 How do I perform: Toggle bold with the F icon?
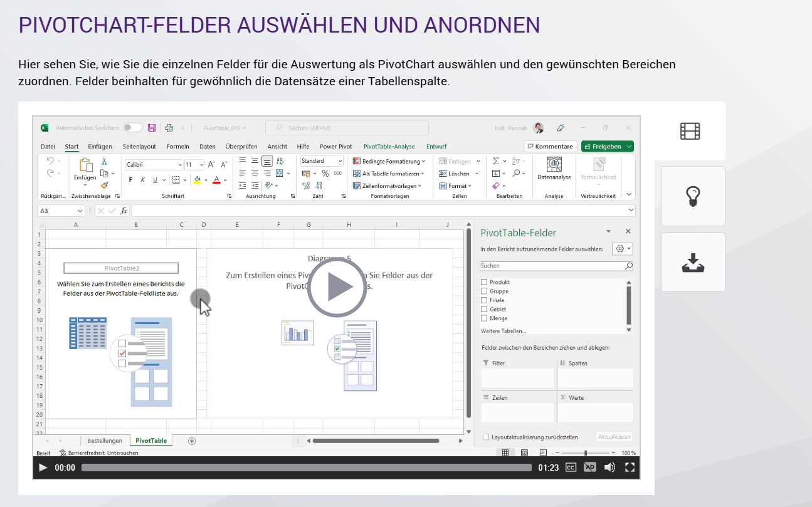tap(130, 180)
